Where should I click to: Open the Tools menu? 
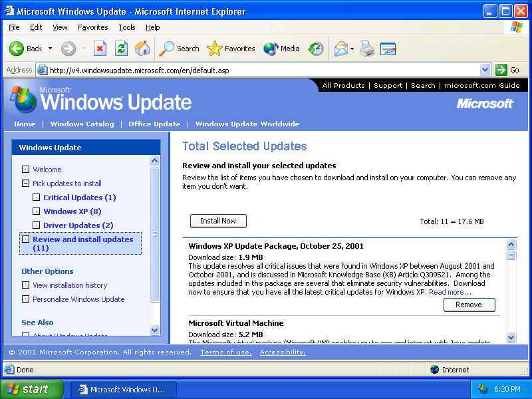[x=127, y=27]
